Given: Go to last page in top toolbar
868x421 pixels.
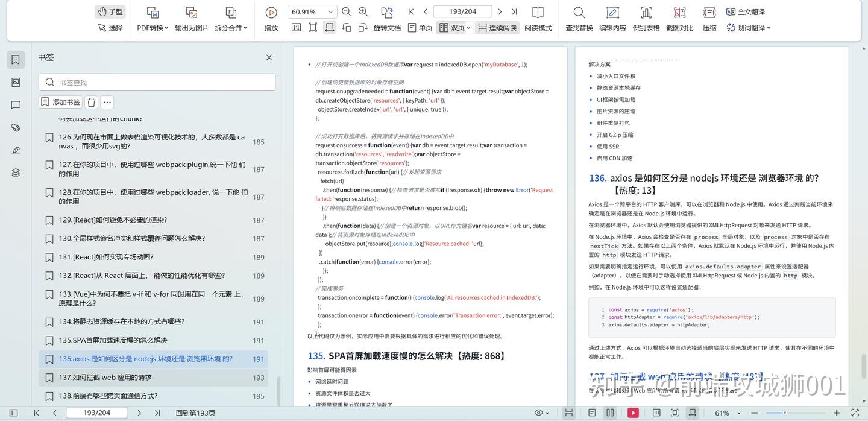Looking at the screenshot, I should (514, 12).
